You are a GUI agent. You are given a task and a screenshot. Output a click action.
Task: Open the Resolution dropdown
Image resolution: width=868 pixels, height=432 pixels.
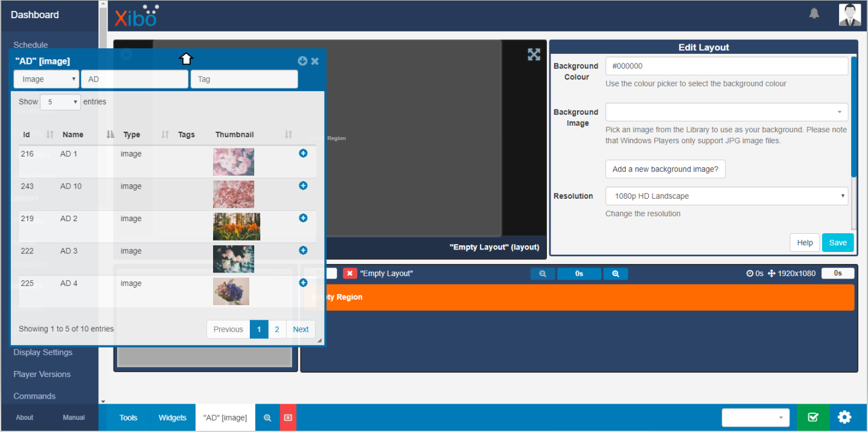coord(726,196)
